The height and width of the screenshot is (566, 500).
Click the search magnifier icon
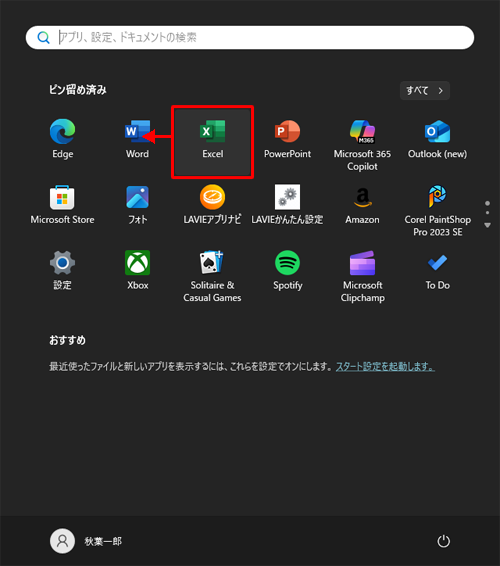tap(44, 38)
